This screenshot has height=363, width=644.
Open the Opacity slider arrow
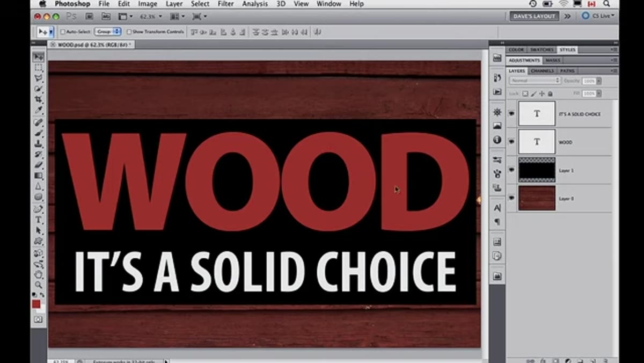[599, 81]
